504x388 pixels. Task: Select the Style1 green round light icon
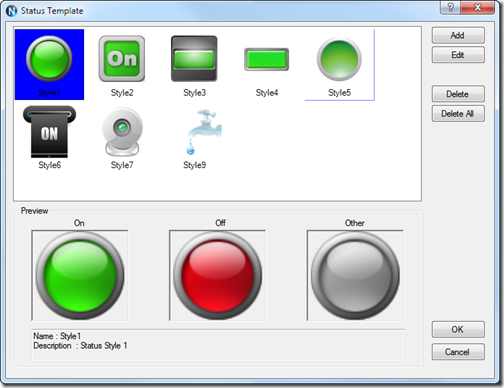49,59
